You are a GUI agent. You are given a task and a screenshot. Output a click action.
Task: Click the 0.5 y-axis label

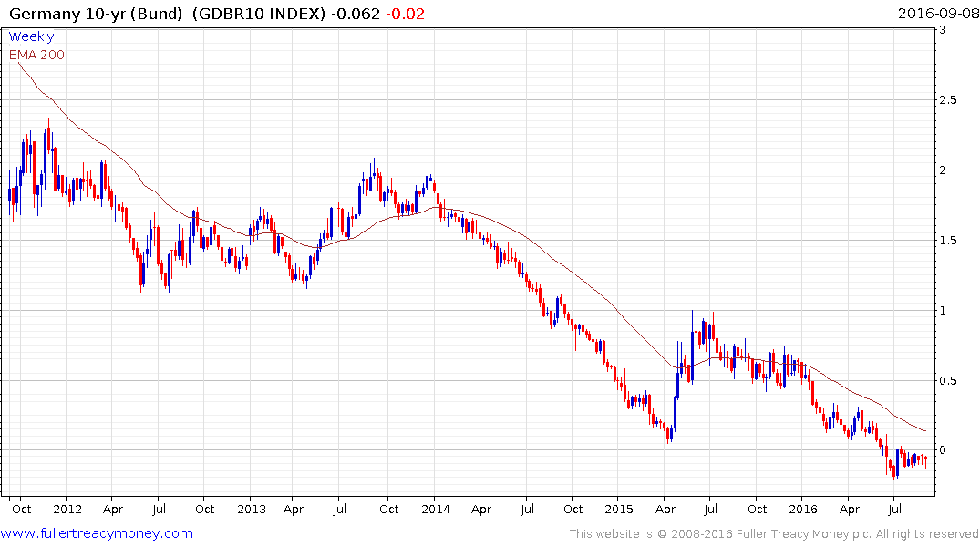click(x=948, y=381)
